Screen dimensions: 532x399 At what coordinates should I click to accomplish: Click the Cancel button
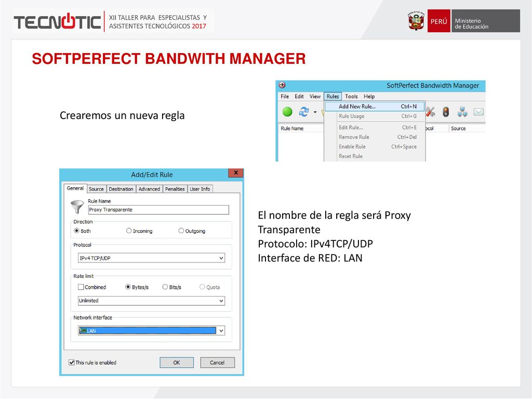217,362
